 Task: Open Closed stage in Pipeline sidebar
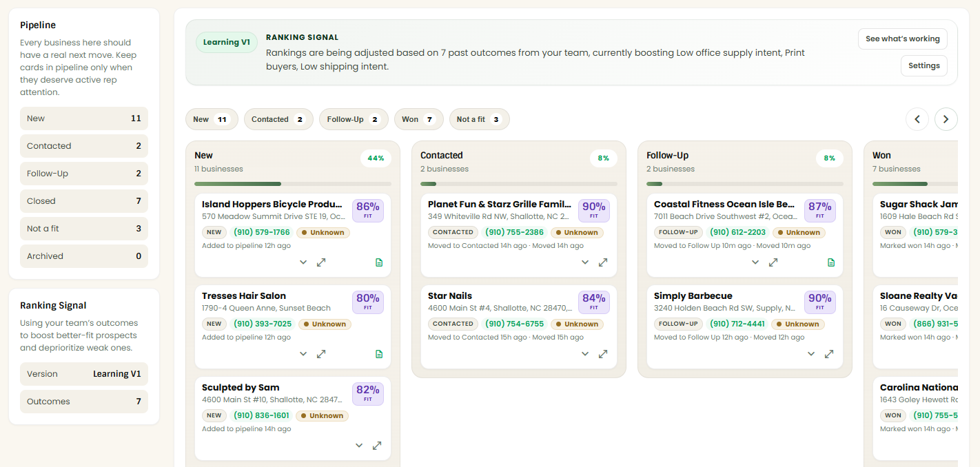point(84,201)
